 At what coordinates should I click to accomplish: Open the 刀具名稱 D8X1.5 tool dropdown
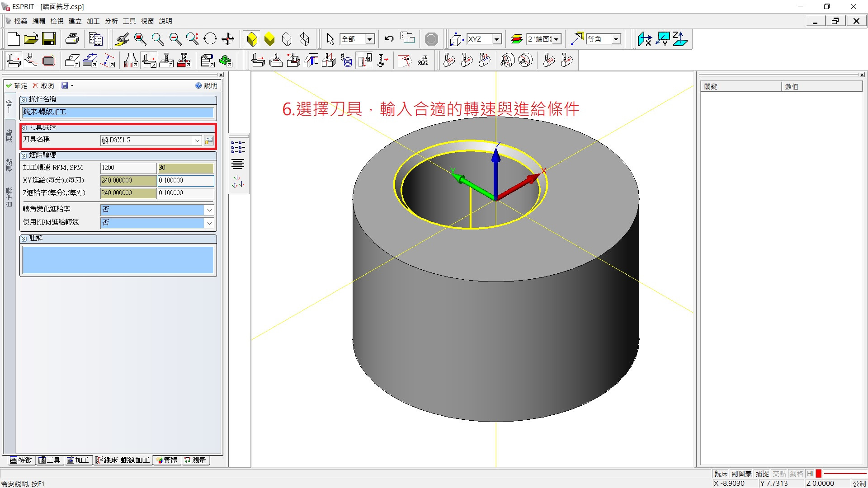click(197, 141)
